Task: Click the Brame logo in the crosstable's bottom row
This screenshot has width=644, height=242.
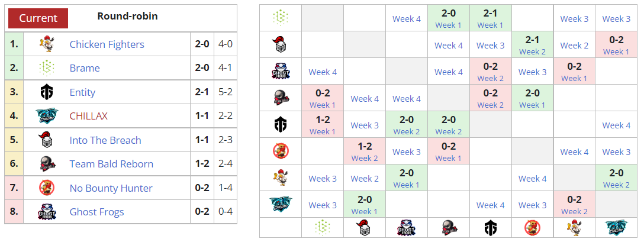Action: pyautogui.click(x=323, y=227)
